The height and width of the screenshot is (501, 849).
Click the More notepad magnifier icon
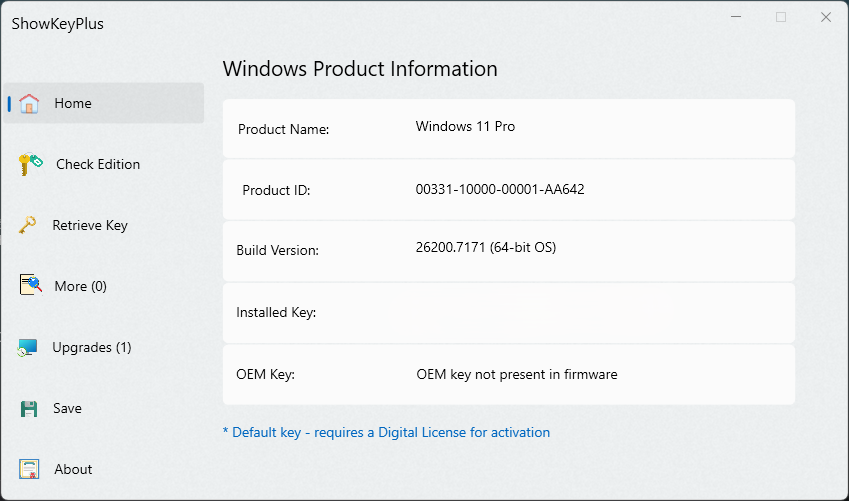click(30, 284)
